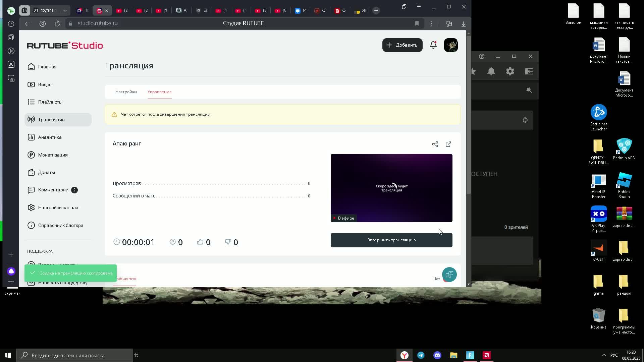Click the share icon next to stream title

[435, 144]
